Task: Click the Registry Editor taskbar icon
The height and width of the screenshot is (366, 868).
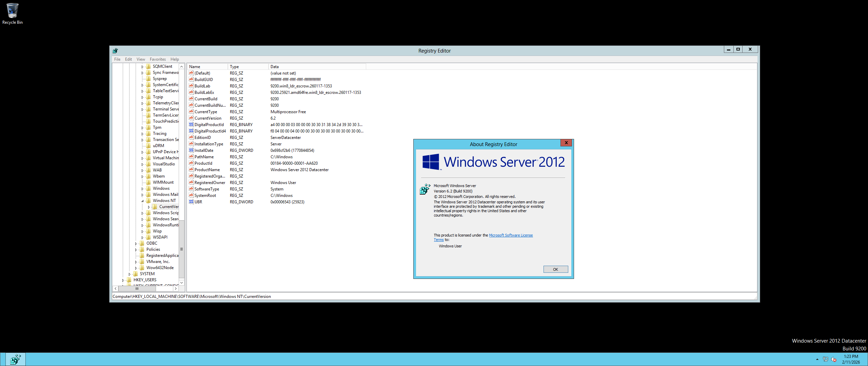Action: [x=15, y=359]
